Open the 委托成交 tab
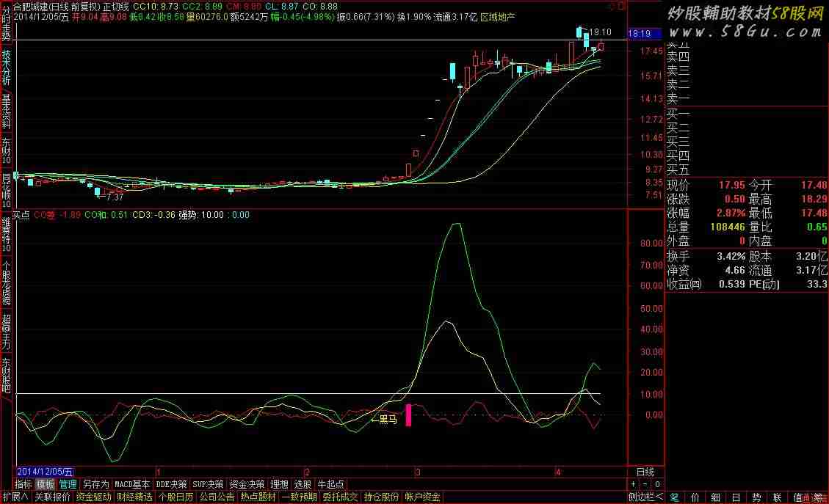Viewport: 829px width, 504px height. pos(341,497)
